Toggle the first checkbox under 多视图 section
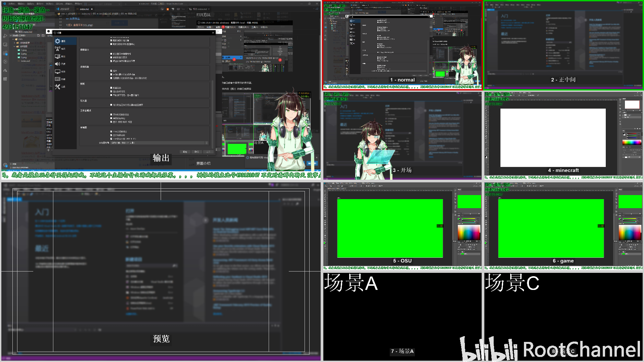The width and height of the screenshot is (644, 362). point(111,132)
